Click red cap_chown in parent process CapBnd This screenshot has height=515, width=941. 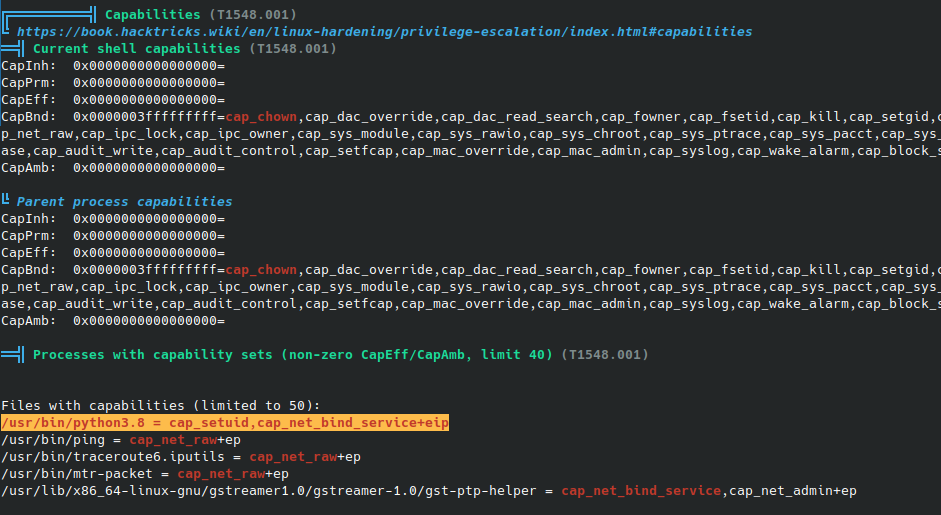tap(261, 270)
